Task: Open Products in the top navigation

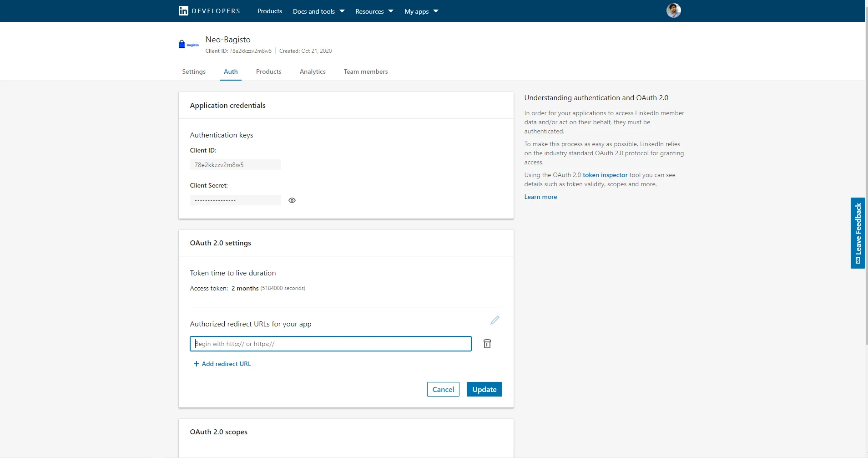Action: (269, 11)
